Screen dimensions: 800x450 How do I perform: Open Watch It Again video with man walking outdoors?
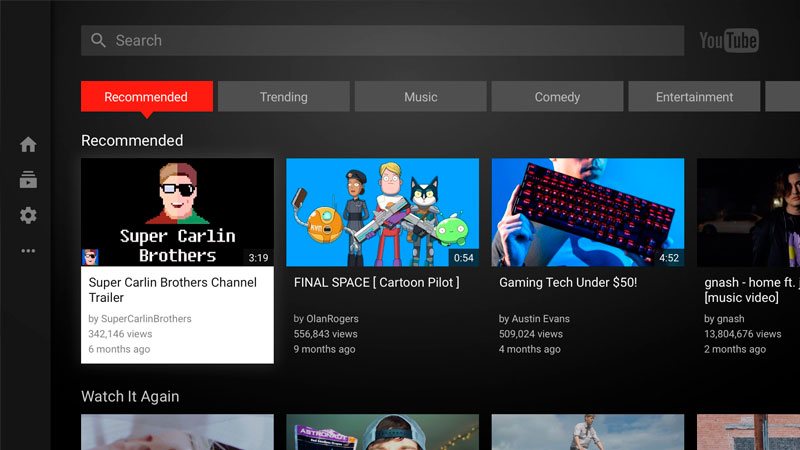click(588, 432)
